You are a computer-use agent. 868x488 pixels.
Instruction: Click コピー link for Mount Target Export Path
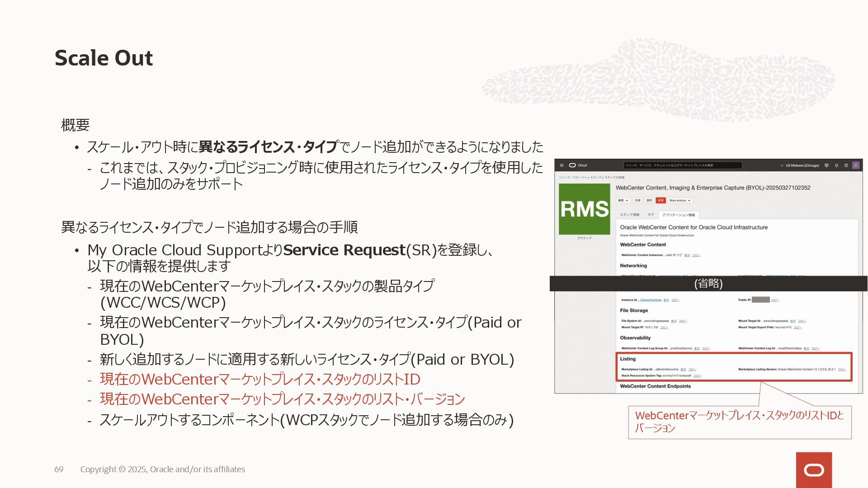click(x=797, y=328)
